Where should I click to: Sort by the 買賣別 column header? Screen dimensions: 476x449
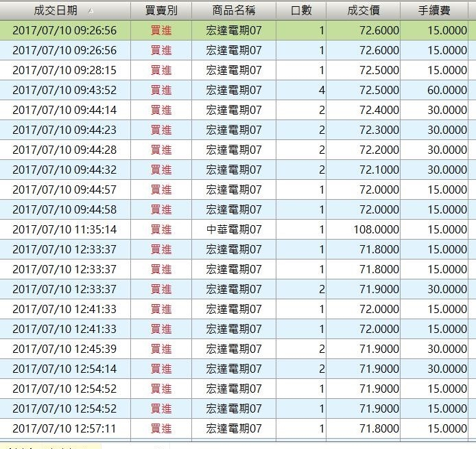161,10
